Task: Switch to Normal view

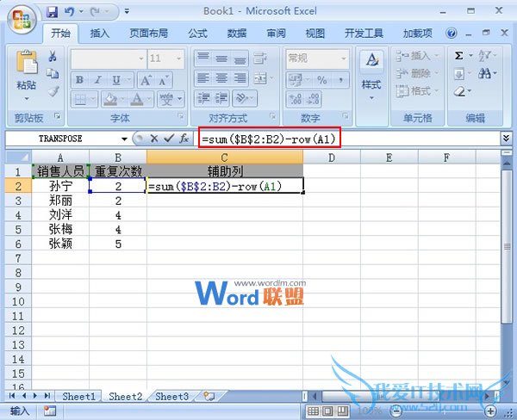Action: (313, 411)
